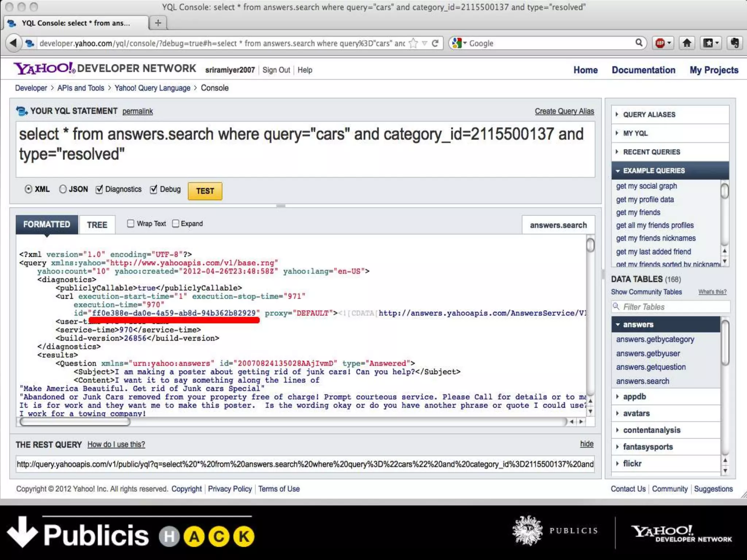Click the results horizontal scrollbar thumb

[x=75, y=422]
